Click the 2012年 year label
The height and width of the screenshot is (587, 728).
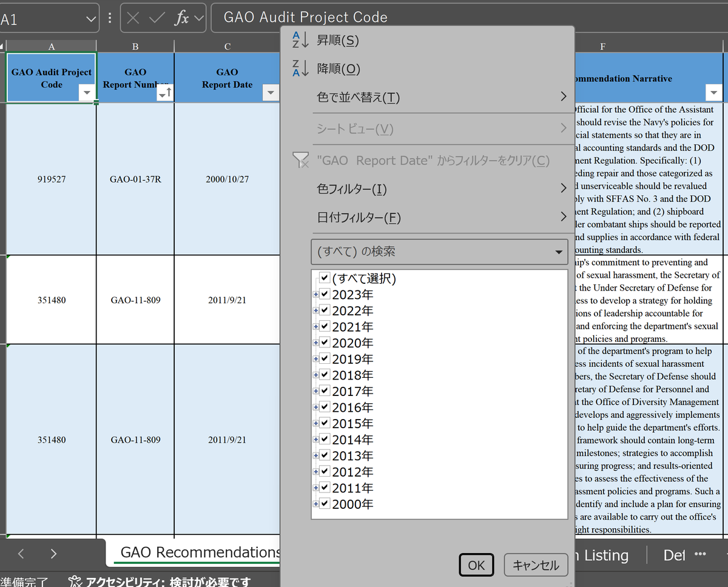pos(352,472)
